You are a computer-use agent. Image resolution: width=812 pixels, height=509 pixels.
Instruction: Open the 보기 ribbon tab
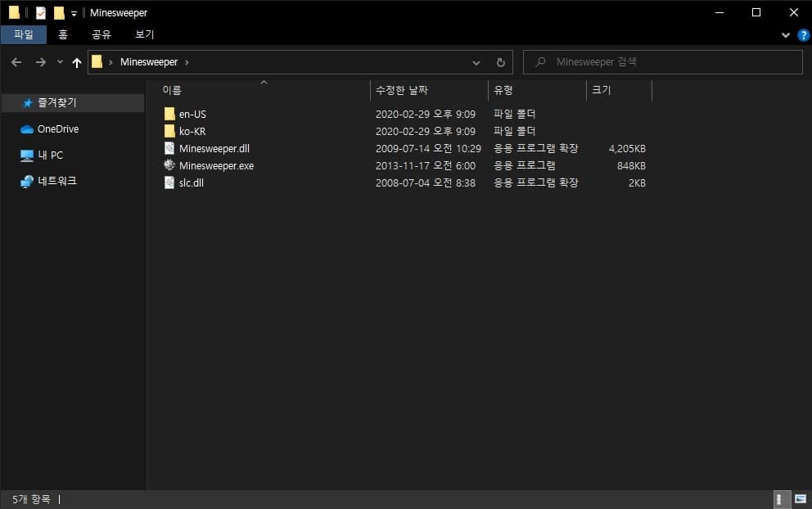145,34
